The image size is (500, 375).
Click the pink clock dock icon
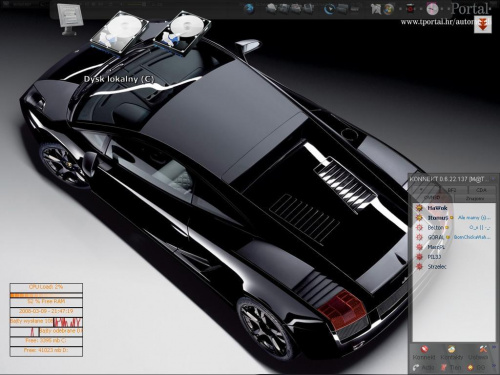tap(432, 9)
